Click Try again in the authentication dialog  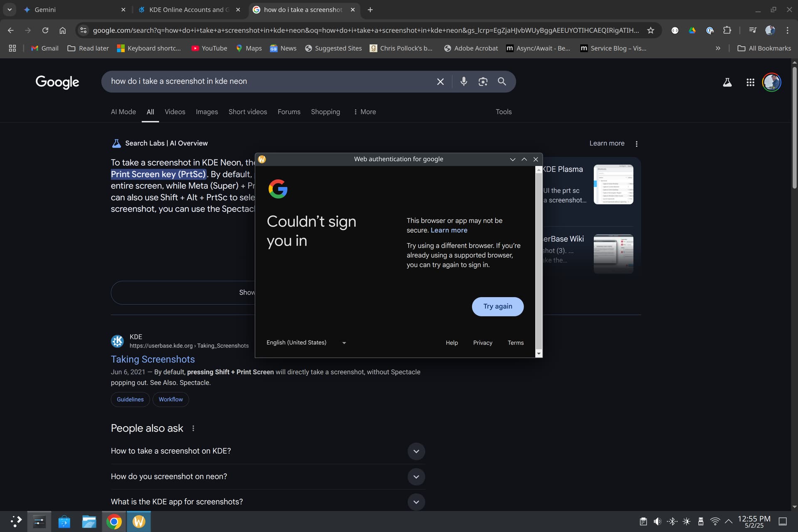(498, 306)
